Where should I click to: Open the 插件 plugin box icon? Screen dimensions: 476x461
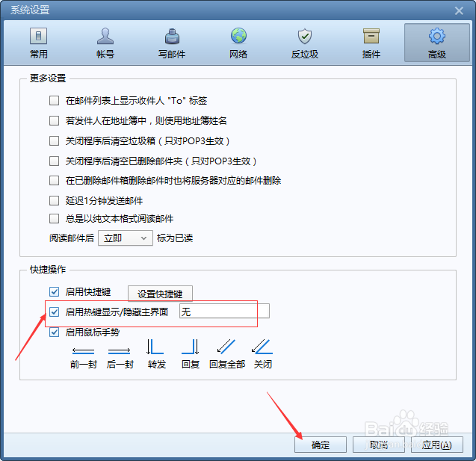click(x=371, y=36)
